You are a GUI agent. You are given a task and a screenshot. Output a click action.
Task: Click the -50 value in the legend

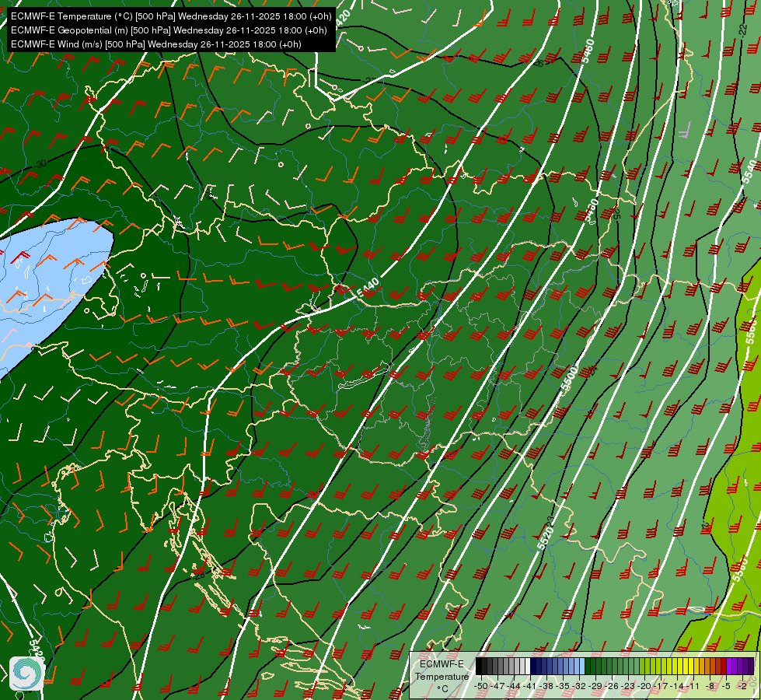click(x=481, y=686)
